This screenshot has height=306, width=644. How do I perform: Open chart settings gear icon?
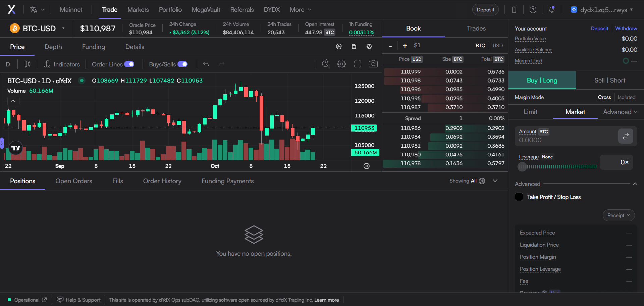tap(341, 64)
